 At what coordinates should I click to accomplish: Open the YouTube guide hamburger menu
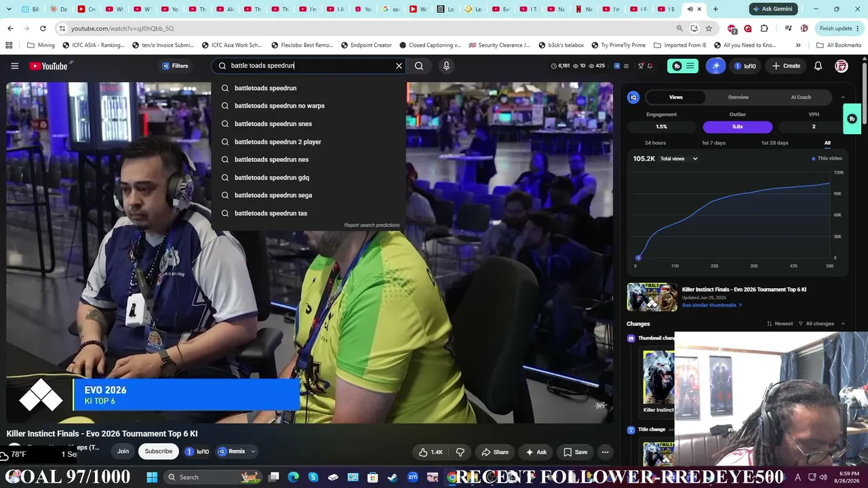(14, 66)
